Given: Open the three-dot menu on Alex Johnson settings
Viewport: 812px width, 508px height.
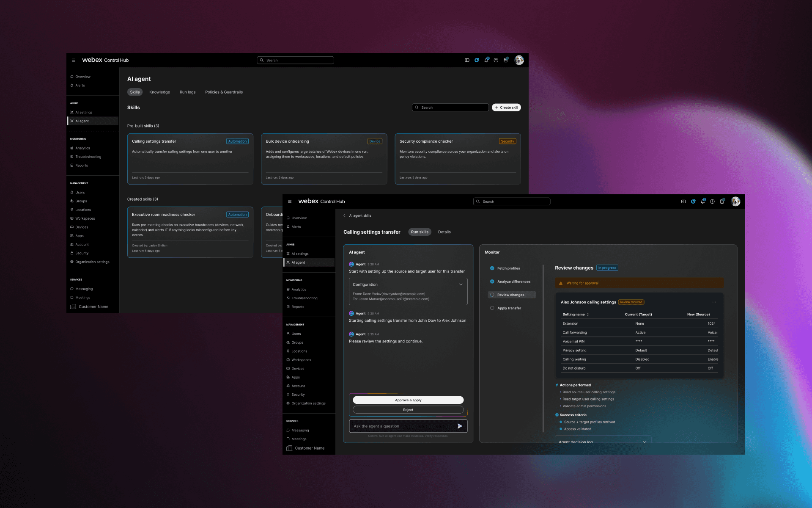Looking at the screenshot, I should tap(714, 302).
